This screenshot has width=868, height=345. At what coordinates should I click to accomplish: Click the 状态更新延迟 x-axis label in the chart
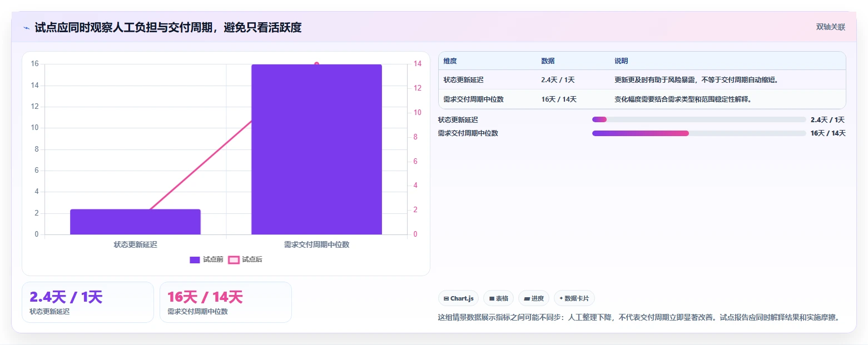(x=135, y=244)
